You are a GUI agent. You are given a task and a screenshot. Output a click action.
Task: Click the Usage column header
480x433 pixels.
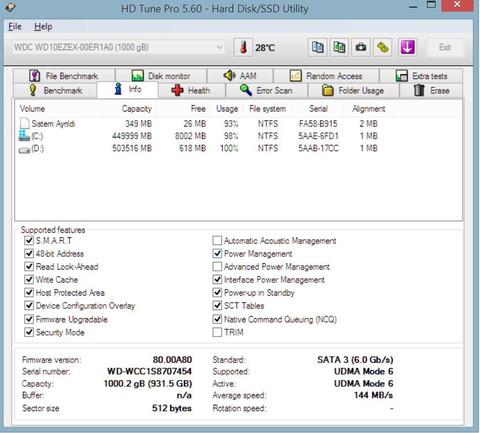click(227, 109)
